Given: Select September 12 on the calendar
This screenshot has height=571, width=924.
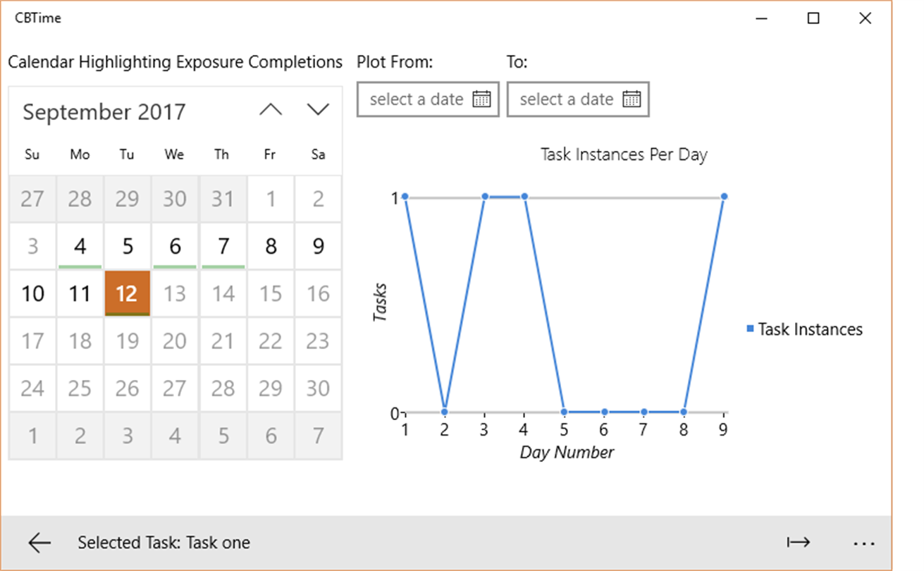Looking at the screenshot, I should 127,293.
